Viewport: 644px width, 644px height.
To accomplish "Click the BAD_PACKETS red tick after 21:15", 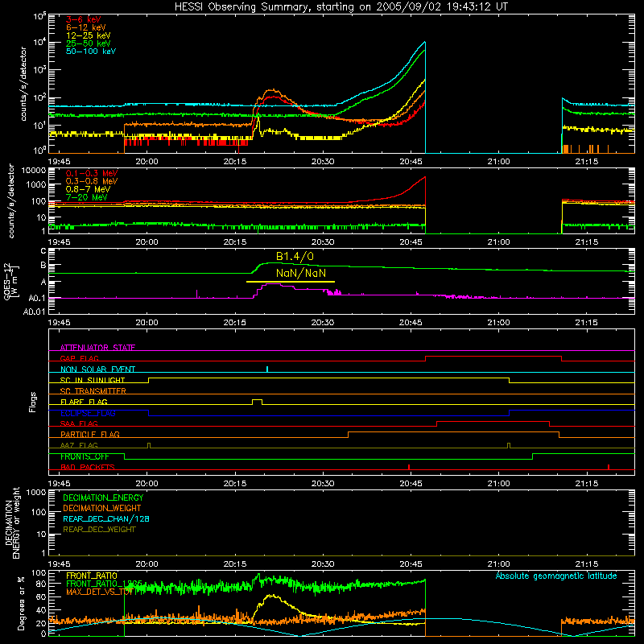I will 609,467.
